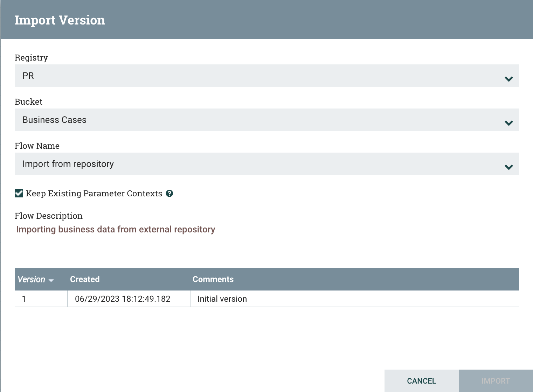The height and width of the screenshot is (392, 533).
Task: Toggle the Keep Existing Parameter Contexts checkbox
Action: pos(19,194)
